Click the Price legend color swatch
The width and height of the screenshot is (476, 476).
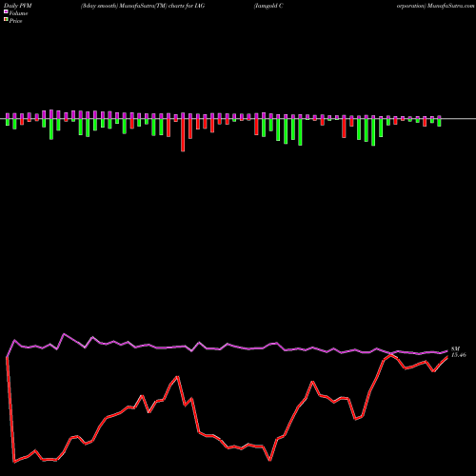pyautogui.click(x=6, y=20)
